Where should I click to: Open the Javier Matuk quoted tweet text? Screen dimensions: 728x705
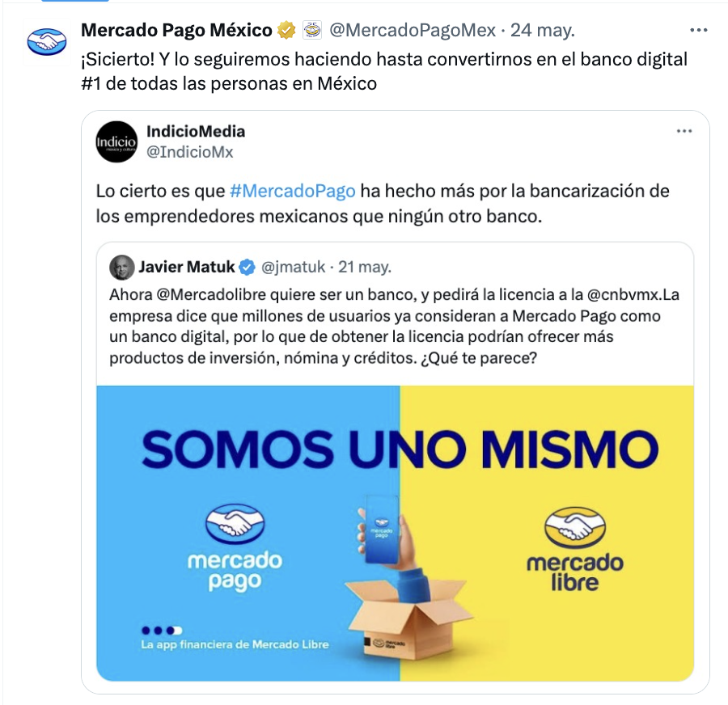394,327
